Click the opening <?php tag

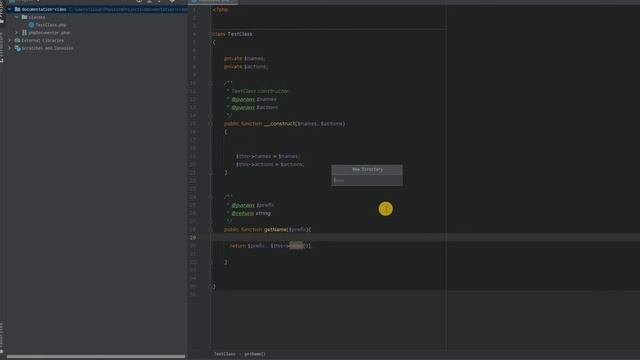pyautogui.click(x=220, y=9)
